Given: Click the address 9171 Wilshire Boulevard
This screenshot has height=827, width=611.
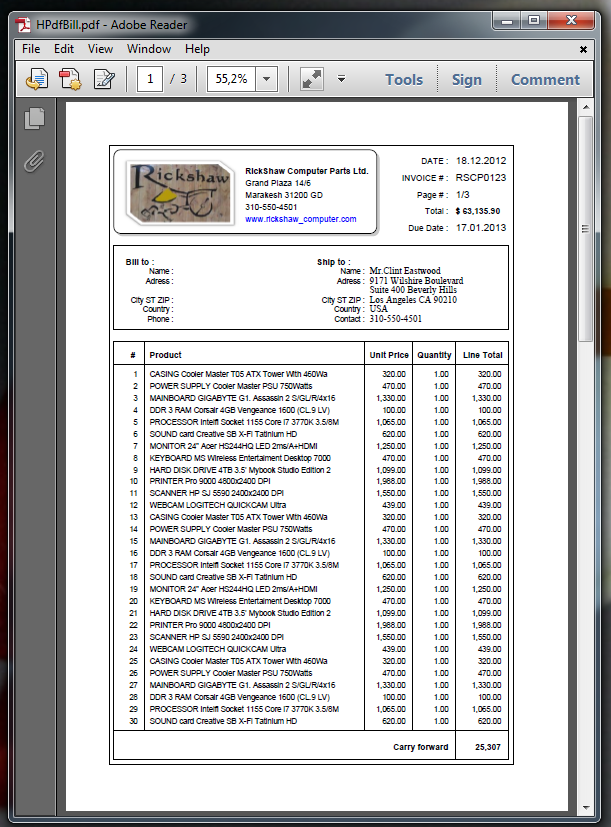Looking at the screenshot, I should tap(416, 281).
